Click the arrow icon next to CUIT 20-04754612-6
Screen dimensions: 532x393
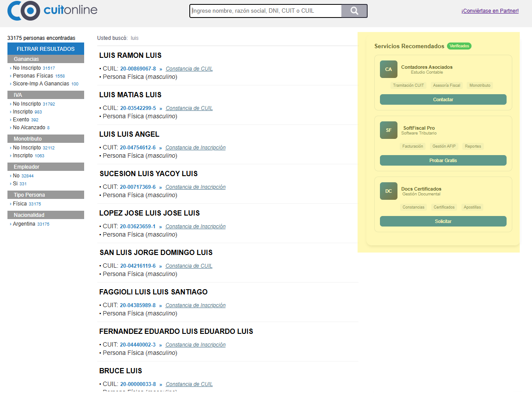[x=160, y=148]
